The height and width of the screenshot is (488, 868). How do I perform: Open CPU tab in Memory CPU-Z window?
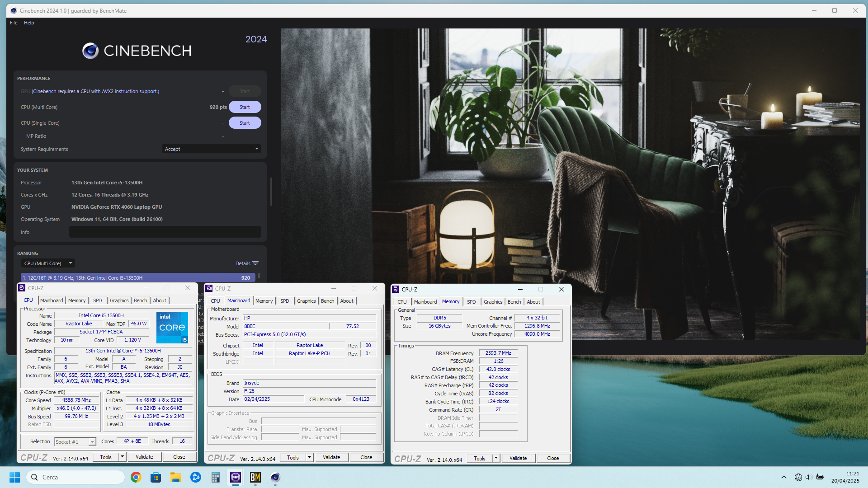(402, 302)
